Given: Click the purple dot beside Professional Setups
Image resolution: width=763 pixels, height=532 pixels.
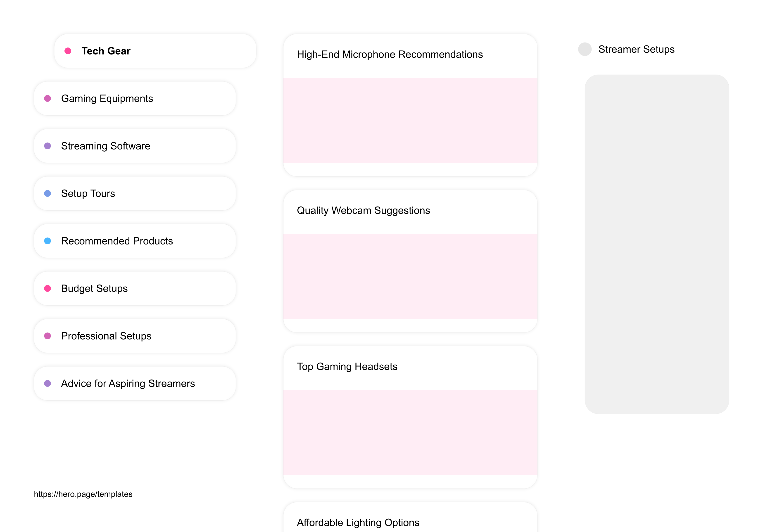Looking at the screenshot, I should pyautogui.click(x=48, y=336).
